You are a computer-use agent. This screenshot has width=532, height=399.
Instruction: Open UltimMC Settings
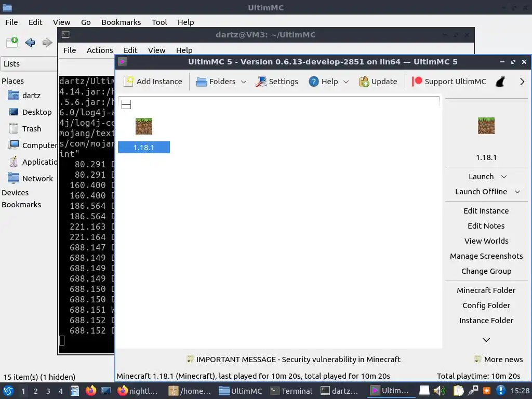[x=277, y=82]
